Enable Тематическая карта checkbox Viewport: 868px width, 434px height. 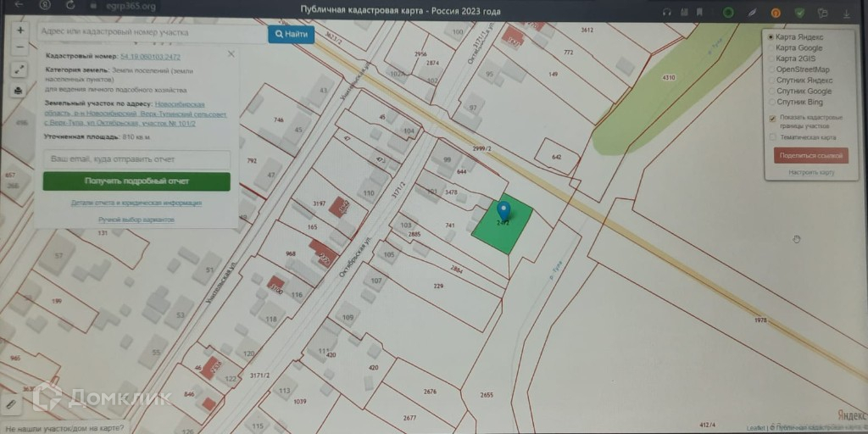(x=772, y=137)
